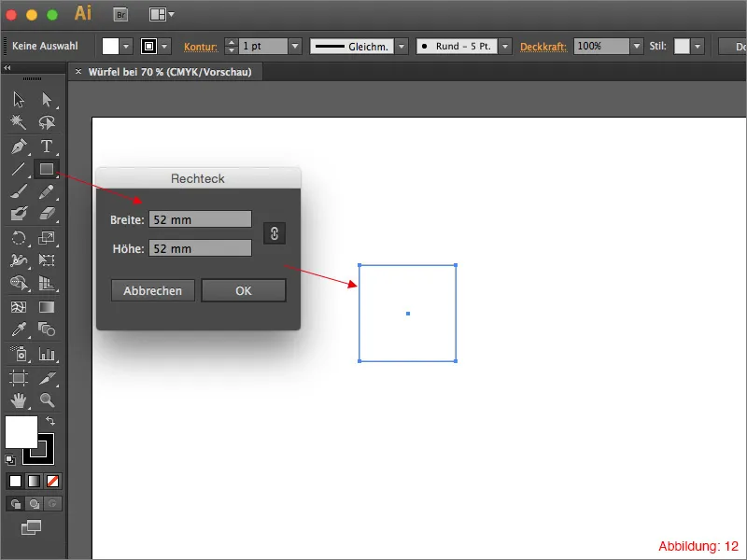Select the Blend tool
747x560 pixels.
click(x=46, y=329)
